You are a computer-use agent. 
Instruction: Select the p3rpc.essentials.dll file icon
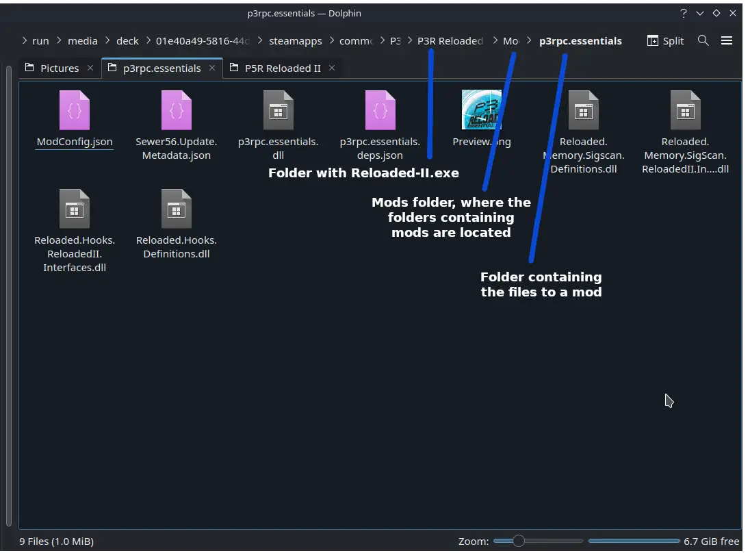coord(278,110)
